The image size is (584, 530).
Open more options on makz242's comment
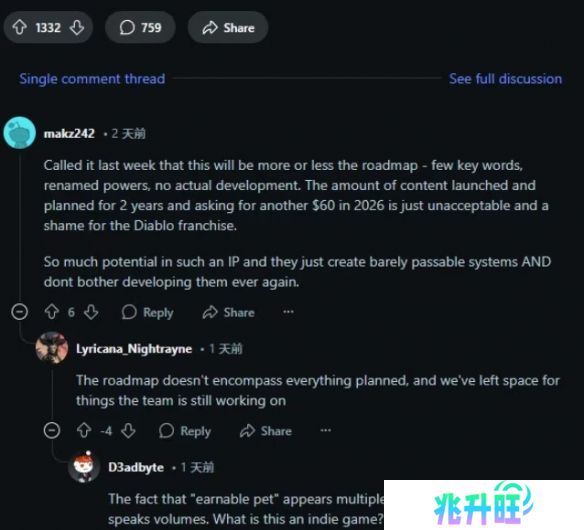[x=288, y=312]
